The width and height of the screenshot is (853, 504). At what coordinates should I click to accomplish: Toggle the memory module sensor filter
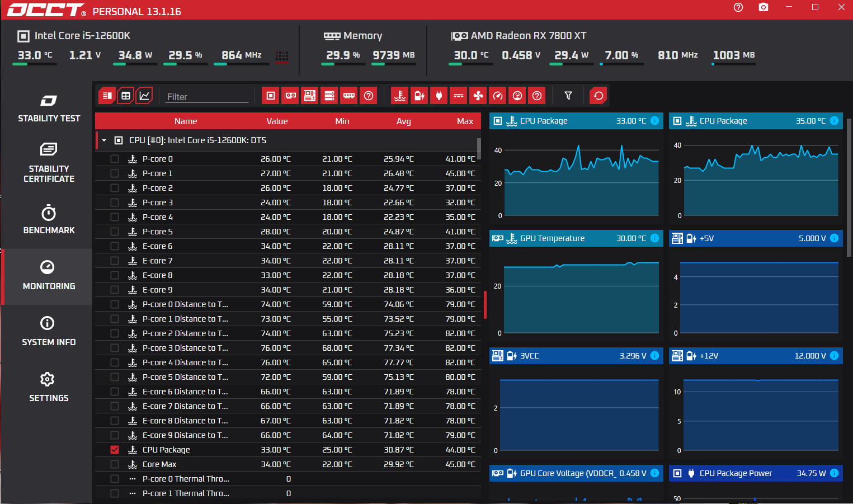click(x=349, y=96)
